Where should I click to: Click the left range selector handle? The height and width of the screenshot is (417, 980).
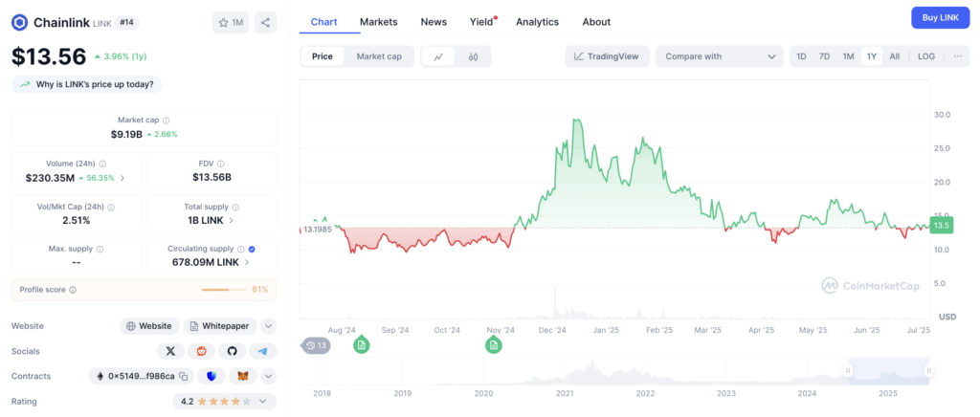pos(848,371)
